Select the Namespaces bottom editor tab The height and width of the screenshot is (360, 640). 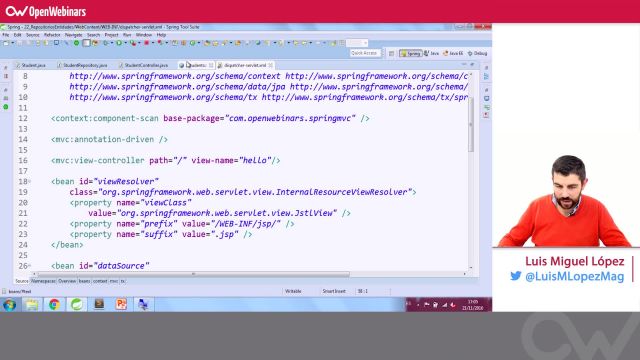[x=43, y=281]
